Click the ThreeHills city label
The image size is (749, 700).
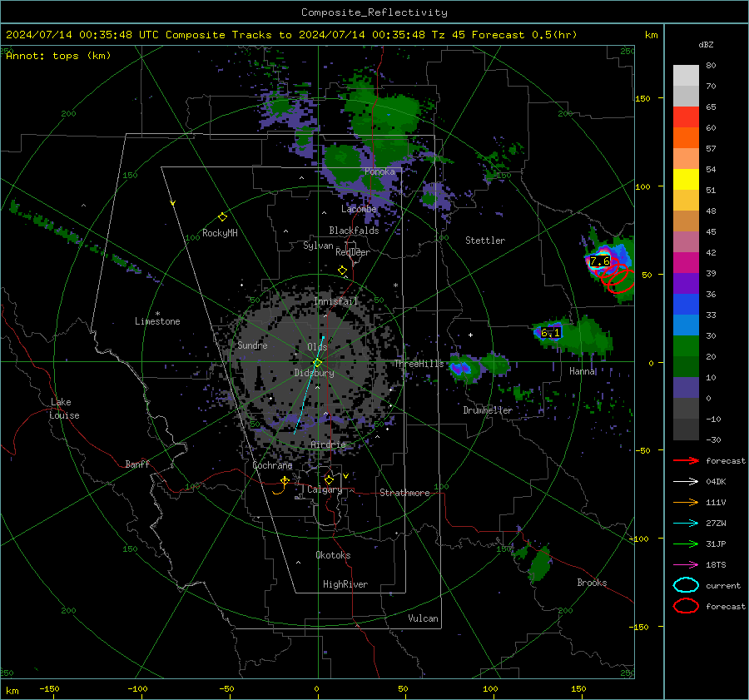point(419,364)
